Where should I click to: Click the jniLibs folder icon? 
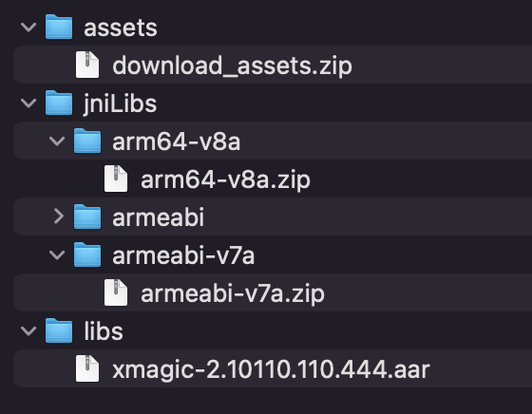[59, 103]
